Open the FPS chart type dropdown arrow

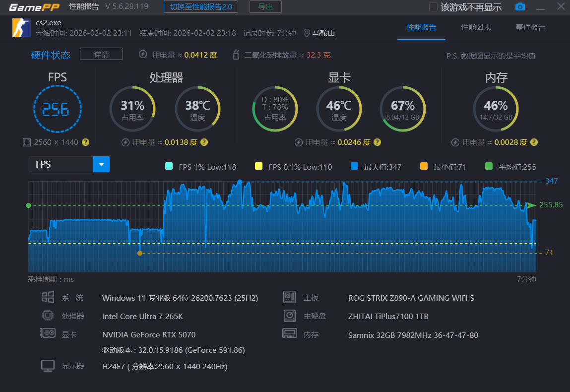point(101,164)
